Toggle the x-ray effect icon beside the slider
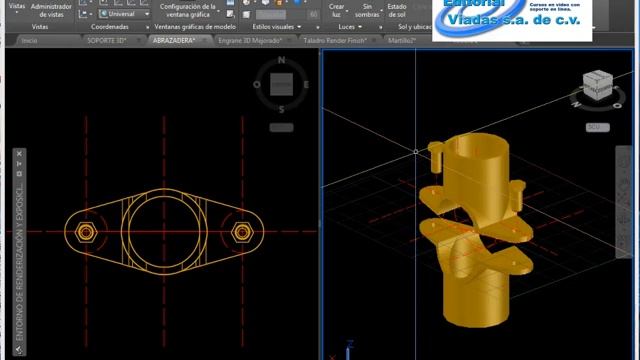The image size is (640, 360). point(246,15)
